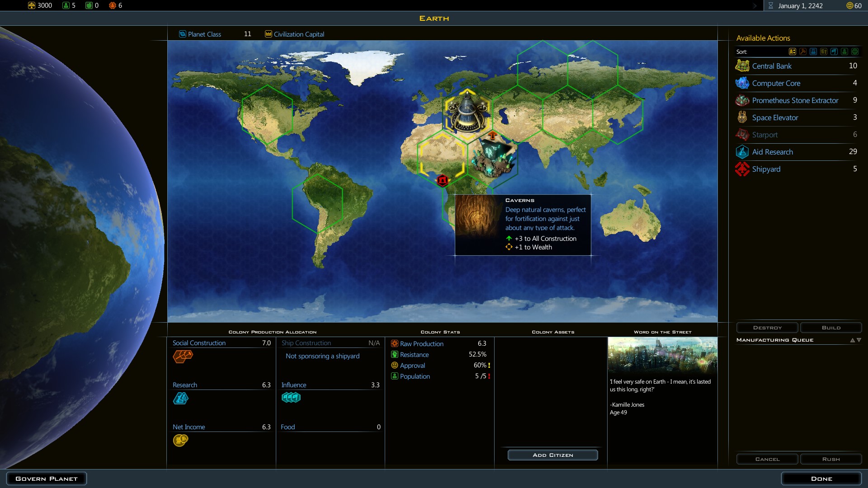The width and height of the screenshot is (868, 488).
Task: Sort actions by influence flag icon
Action: (834, 52)
